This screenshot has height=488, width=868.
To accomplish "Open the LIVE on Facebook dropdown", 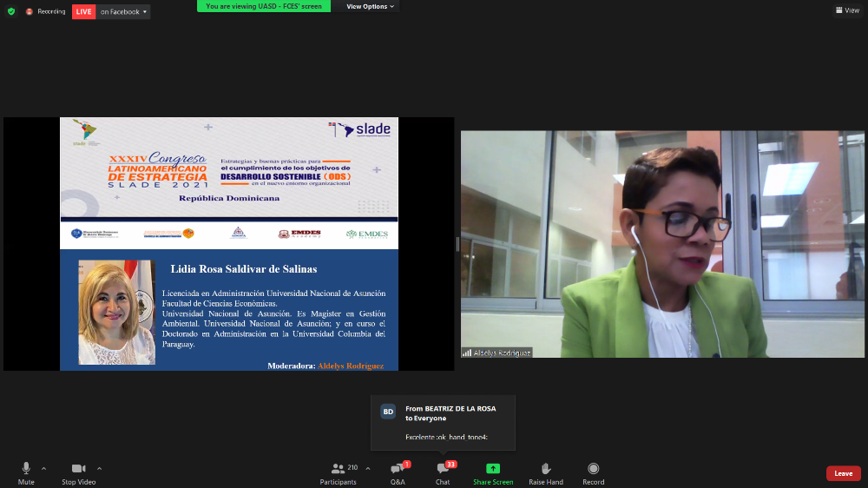I will tap(122, 11).
